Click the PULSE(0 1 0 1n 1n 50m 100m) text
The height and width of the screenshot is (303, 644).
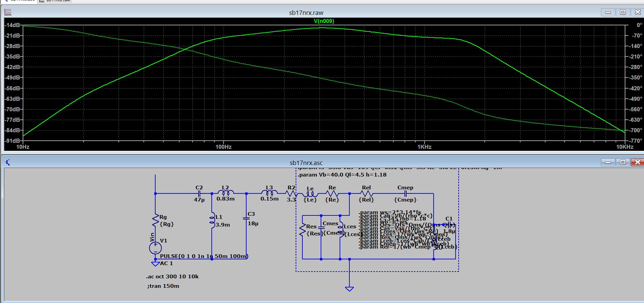[x=204, y=256]
